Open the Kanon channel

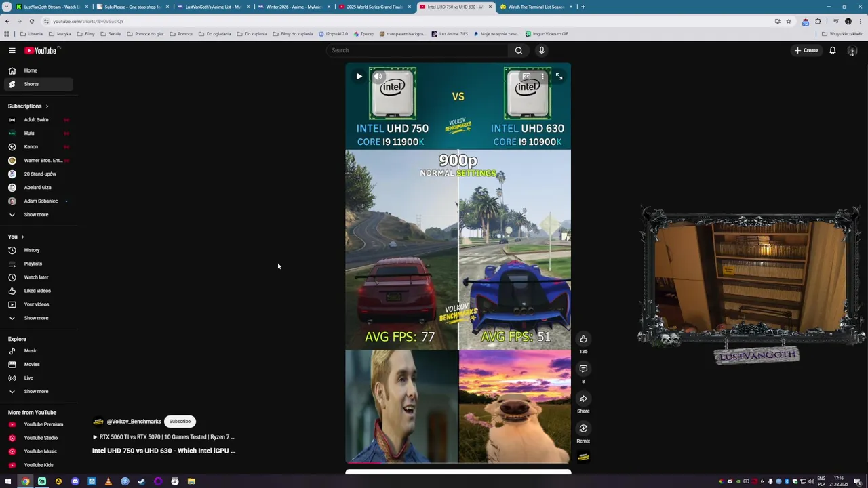[x=38, y=146]
